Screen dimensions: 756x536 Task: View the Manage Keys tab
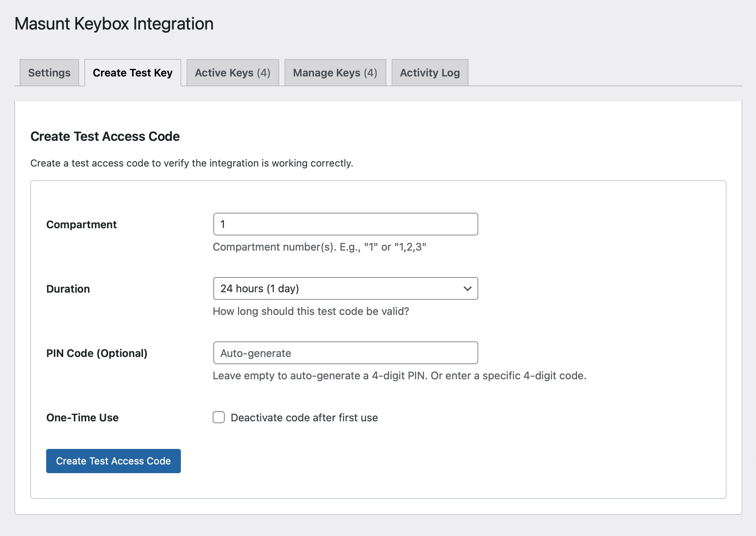click(335, 72)
